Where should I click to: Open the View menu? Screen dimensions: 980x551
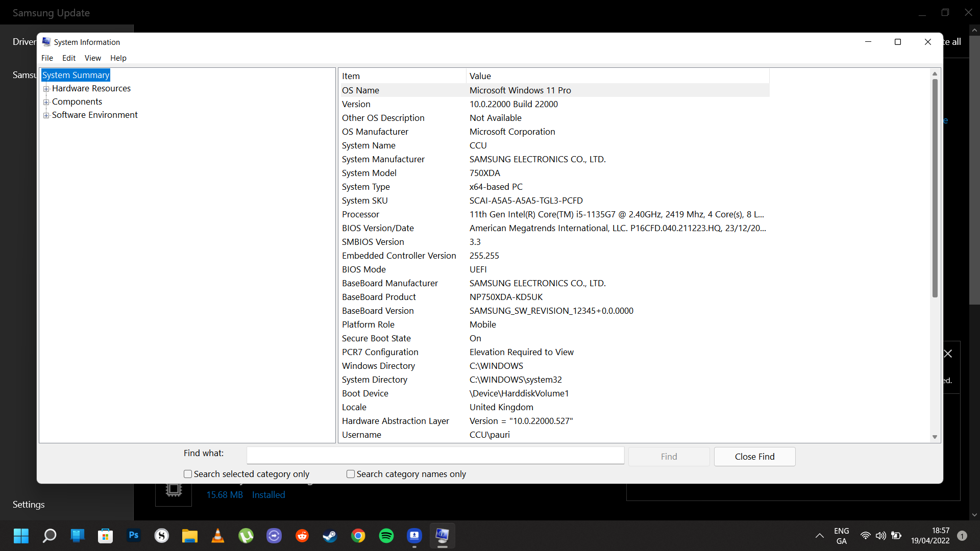pyautogui.click(x=92, y=58)
